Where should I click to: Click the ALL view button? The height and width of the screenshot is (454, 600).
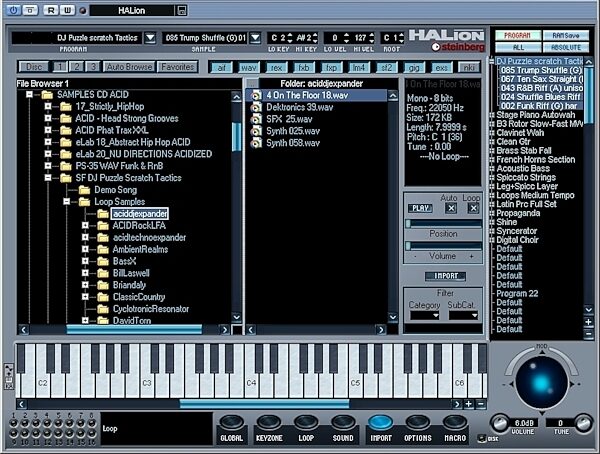tap(518, 47)
